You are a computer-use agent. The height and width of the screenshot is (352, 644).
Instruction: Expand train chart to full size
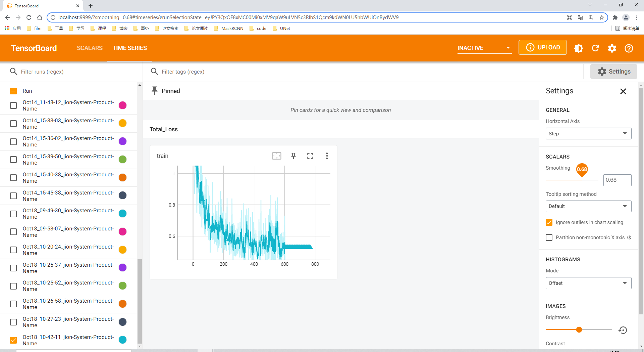310,156
